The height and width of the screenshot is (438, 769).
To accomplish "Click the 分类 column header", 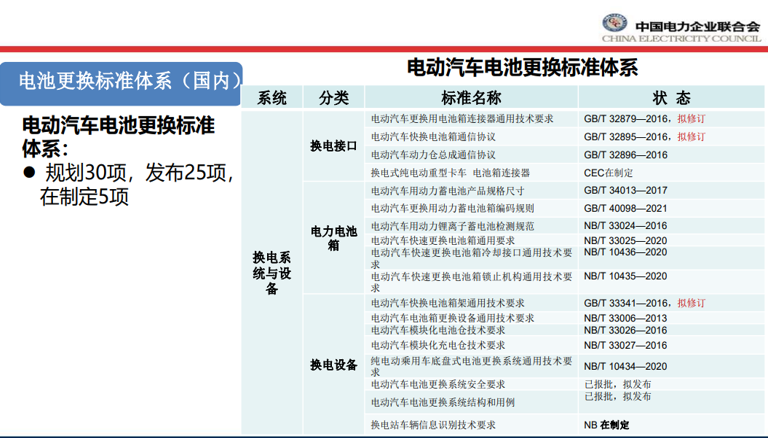I will tap(333, 98).
